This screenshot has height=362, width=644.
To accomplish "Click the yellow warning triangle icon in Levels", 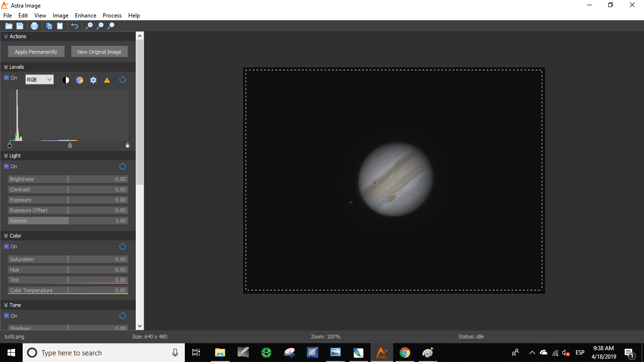I will (x=107, y=80).
